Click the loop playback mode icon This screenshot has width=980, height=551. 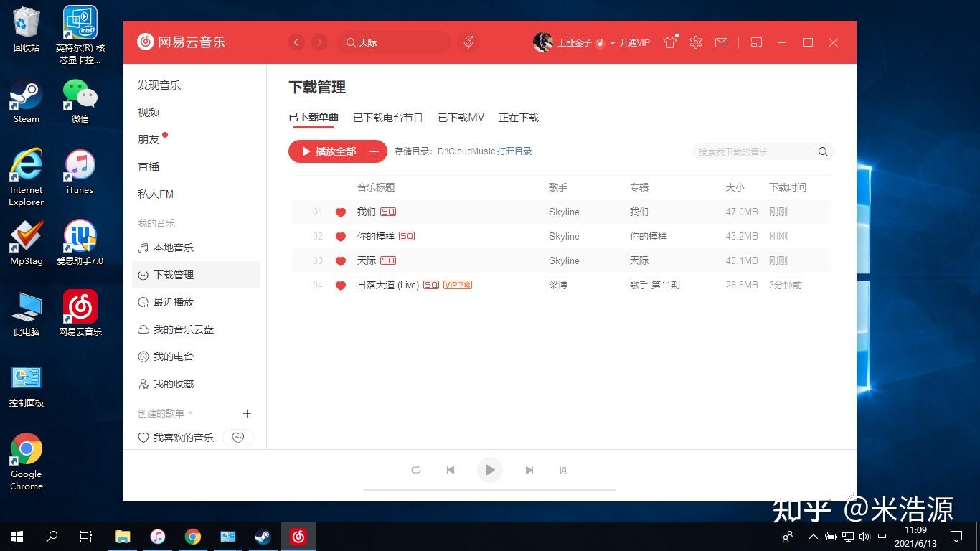tap(415, 470)
